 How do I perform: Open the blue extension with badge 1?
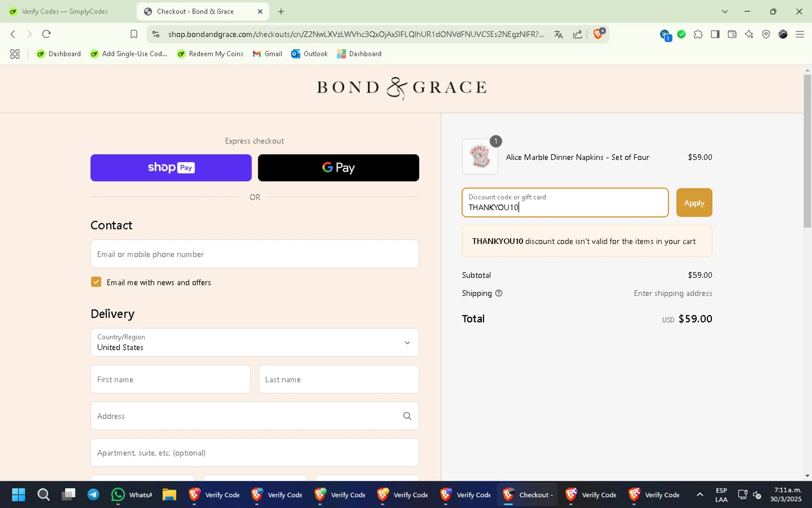click(665, 35)
